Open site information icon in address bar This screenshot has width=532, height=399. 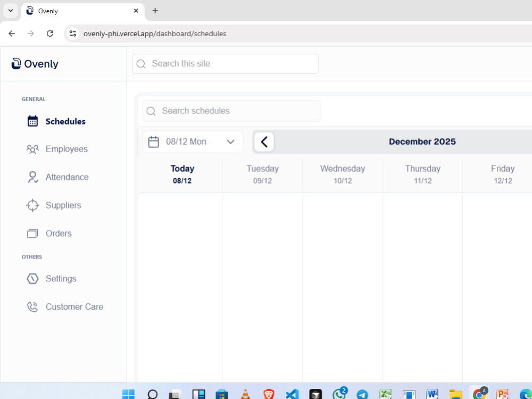(72, 34)
